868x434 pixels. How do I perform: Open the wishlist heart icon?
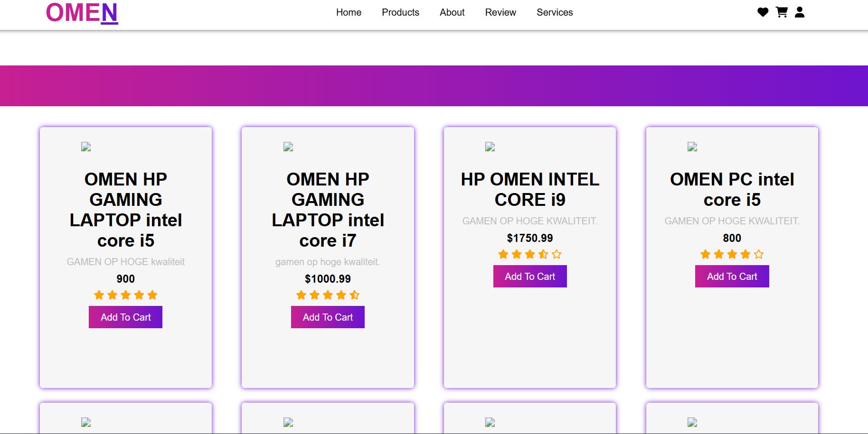(763, 12)
